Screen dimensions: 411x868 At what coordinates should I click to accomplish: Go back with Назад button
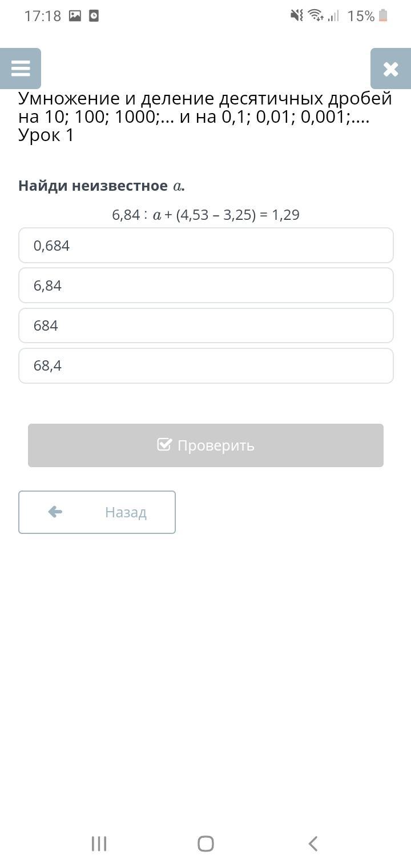pos(97,512)
